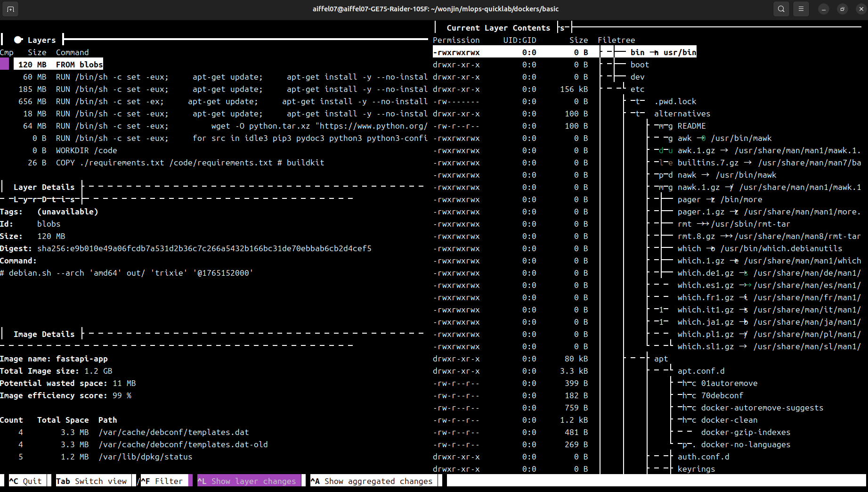The height and width of the screenshot is (492, 868).
Task: Select the 185 MB apt-get install layer
Action: click(214, 89)
